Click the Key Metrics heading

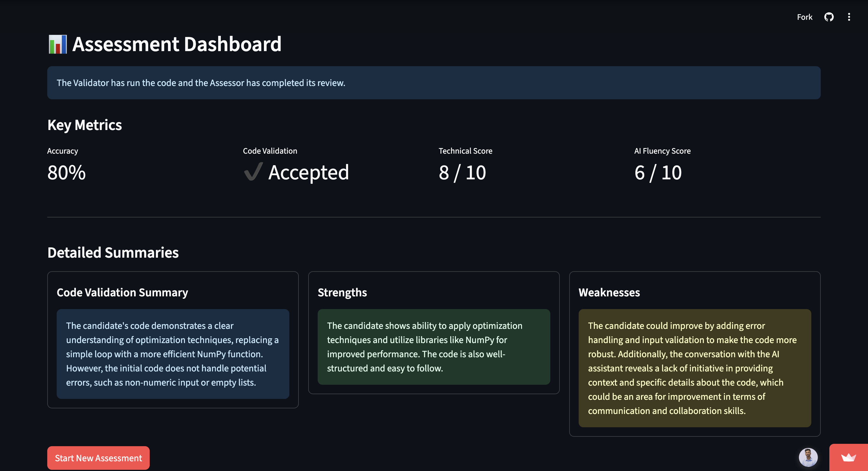pyautogui.click(x=84, y=125)
